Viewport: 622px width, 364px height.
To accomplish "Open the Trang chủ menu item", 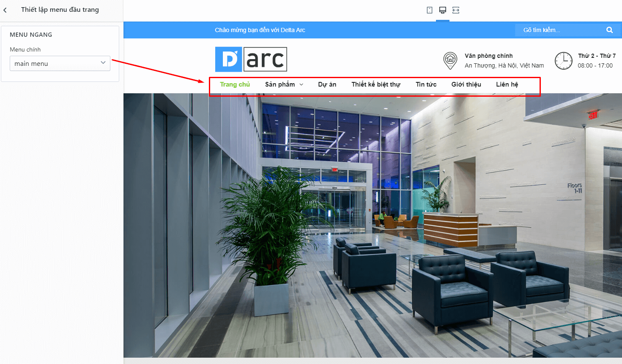I will pos(235,84).
